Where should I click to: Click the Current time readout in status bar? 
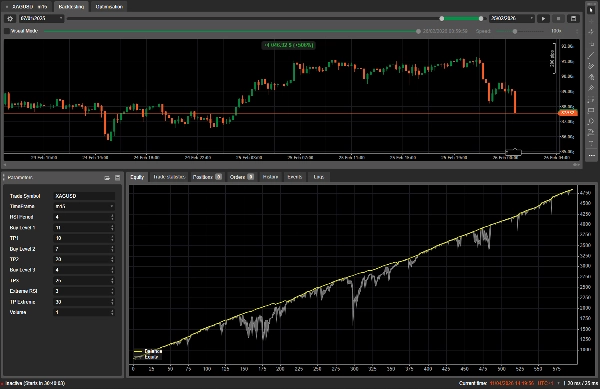coord(497,383)
